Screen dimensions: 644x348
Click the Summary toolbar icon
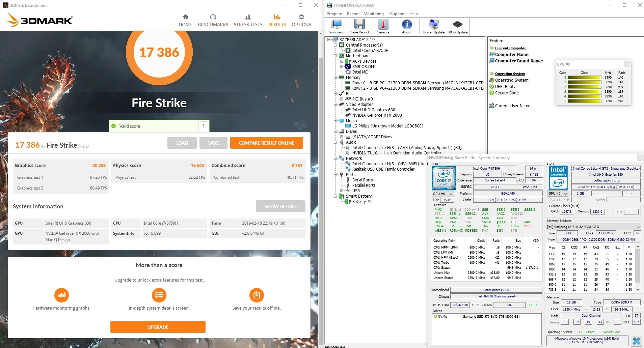336,27
